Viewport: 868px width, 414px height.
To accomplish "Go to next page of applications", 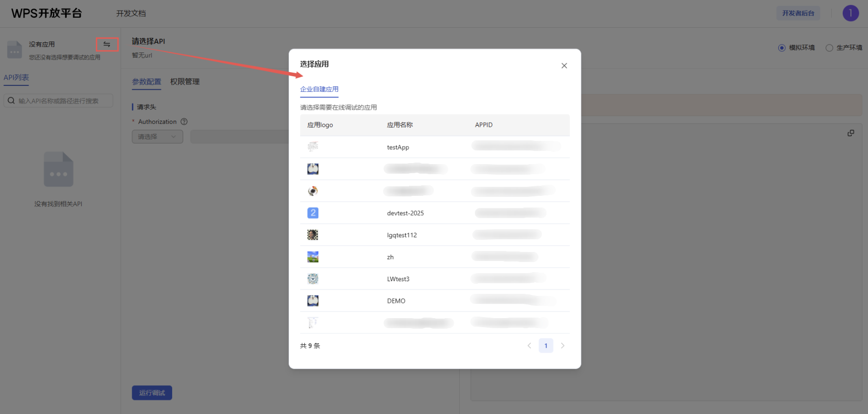I will tap(563, 346).
